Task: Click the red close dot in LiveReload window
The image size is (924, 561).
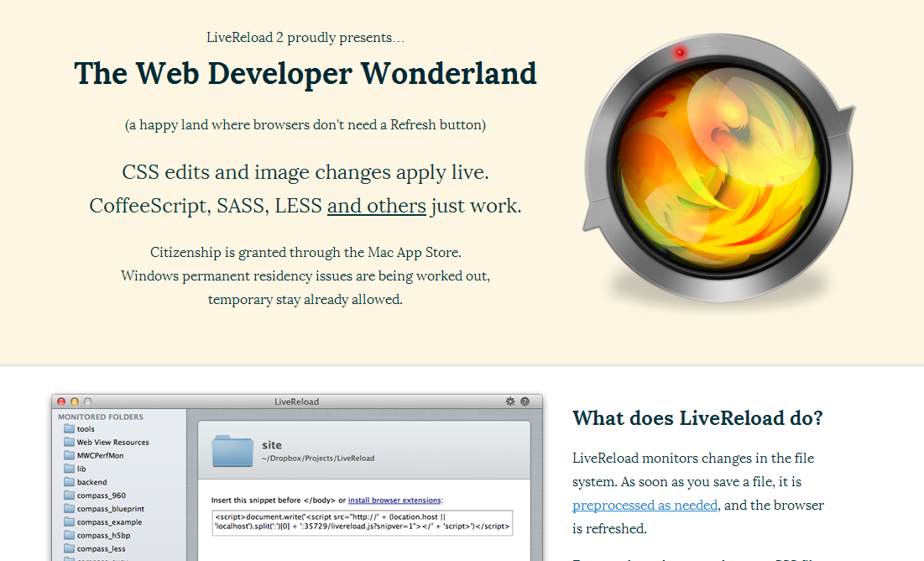Action: point(60,401)
